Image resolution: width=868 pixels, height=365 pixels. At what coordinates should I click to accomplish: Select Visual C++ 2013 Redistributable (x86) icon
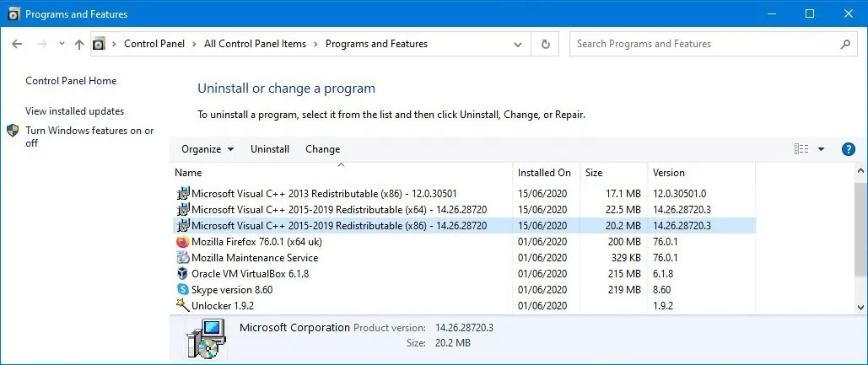click(x=183, y=194)
